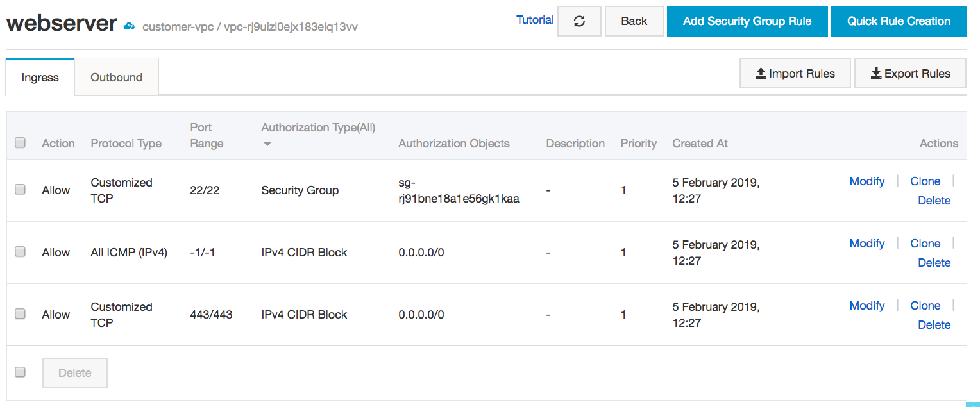The image size is (980, 407).
Task: Delete the 443/443 Customized TCP rule
Action: [934, 325]
